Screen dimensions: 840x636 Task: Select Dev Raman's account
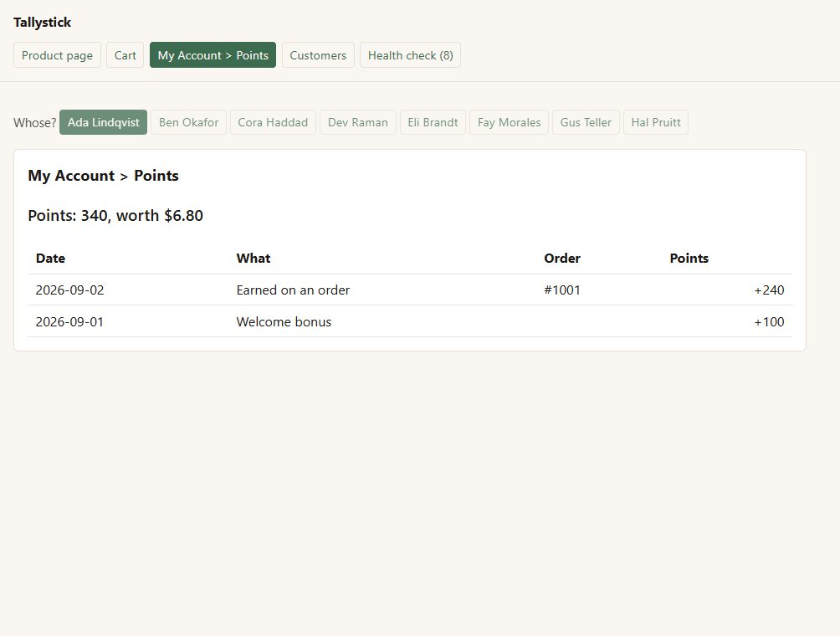pos(358,122)
